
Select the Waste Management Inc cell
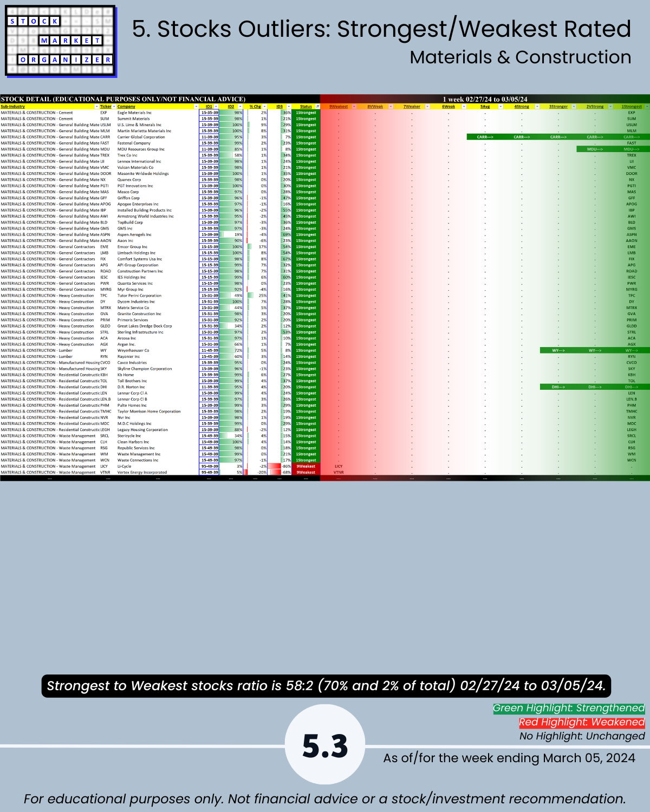pyautogui.click(x=158, y=454)
